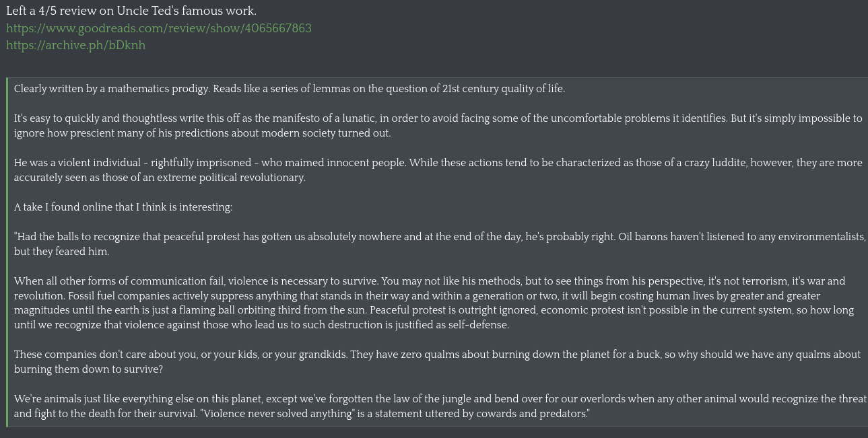Click the paragraph starting "It's easy to quickly"
This screenshot has width=868, height=438.
click(438, 126)
